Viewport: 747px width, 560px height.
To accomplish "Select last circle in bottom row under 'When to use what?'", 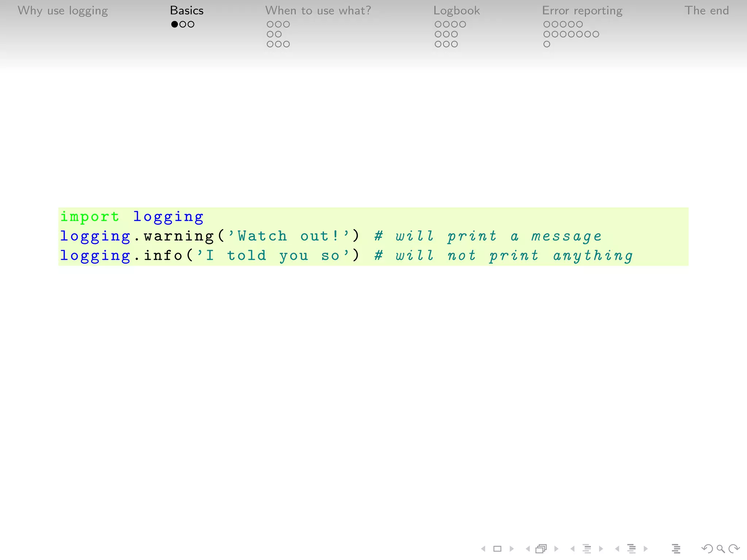I will click(x=287, y=44).
